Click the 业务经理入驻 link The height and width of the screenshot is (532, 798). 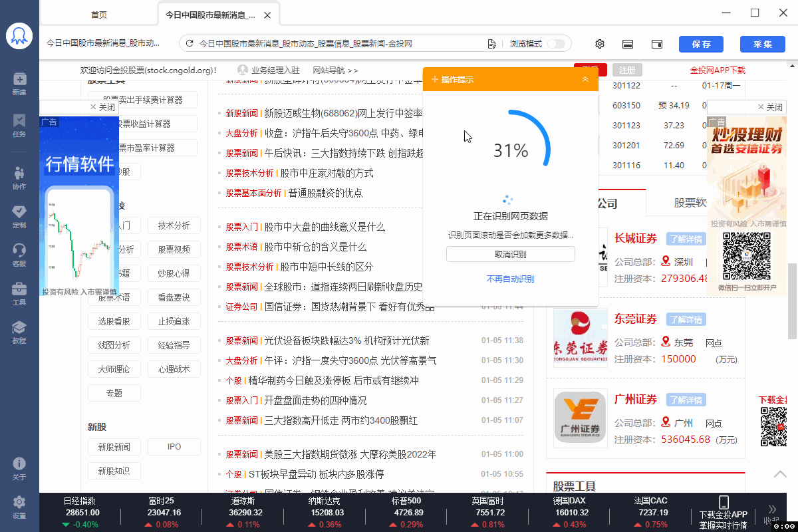tap(269, 70)
